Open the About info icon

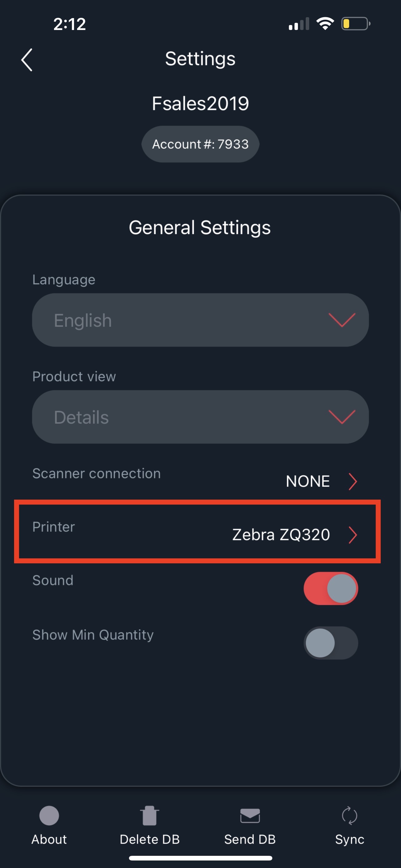(49, 816)
